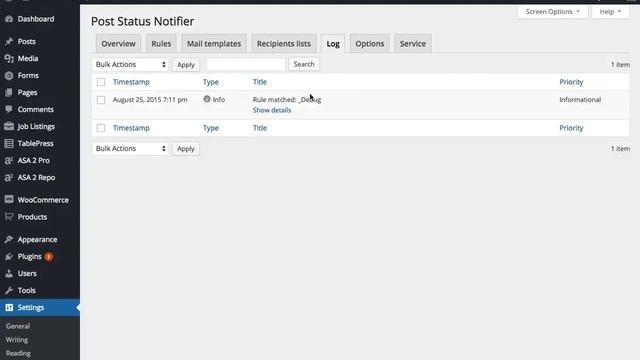
Task: Open the WooCommerce menu item
Action: click(x=40, y=200)
